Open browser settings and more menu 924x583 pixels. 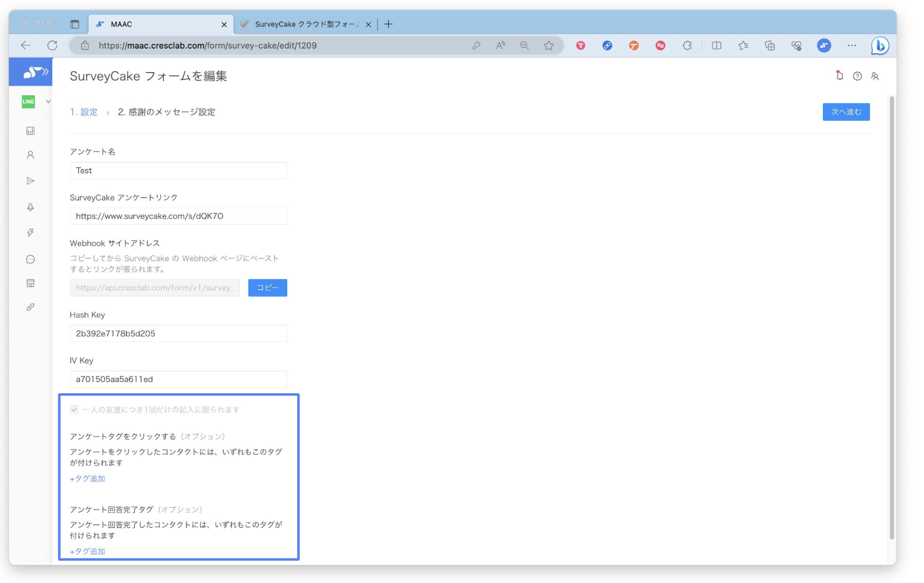851,46
